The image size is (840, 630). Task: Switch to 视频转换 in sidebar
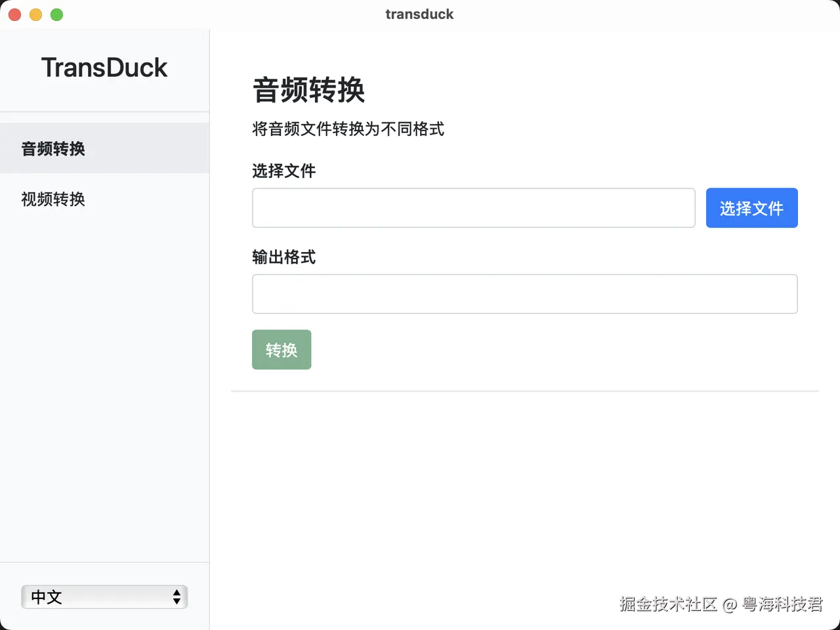point(104,199)
